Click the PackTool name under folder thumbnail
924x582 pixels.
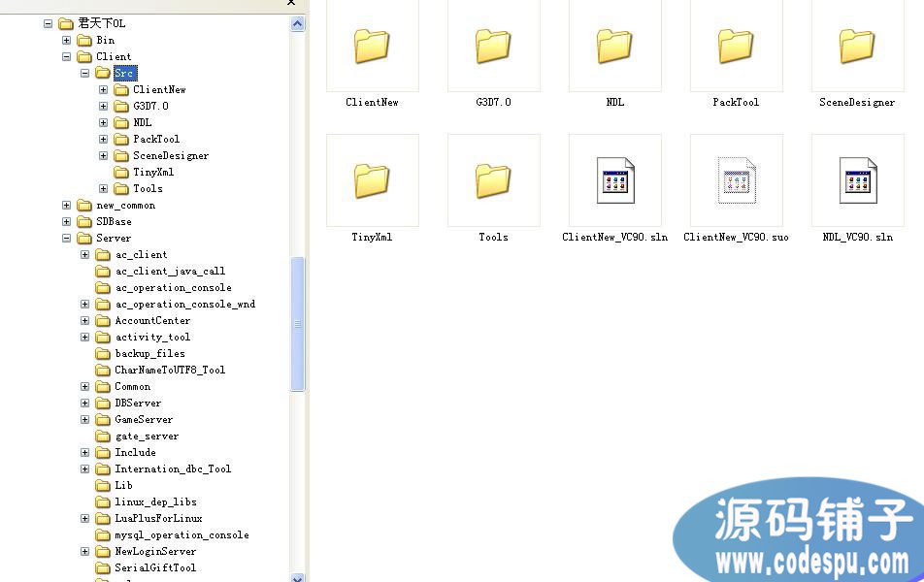click(736, 102)
